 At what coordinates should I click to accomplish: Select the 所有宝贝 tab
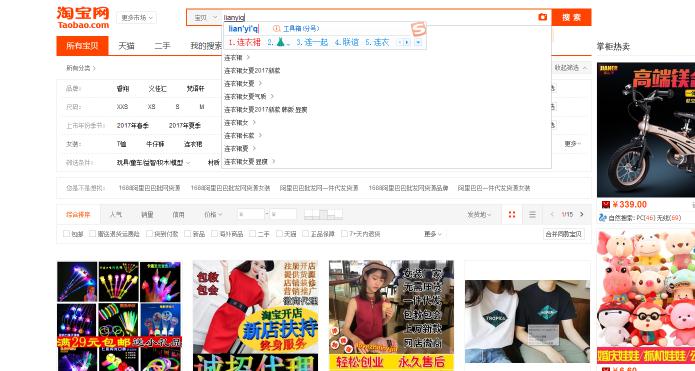(x=82, y=46)
